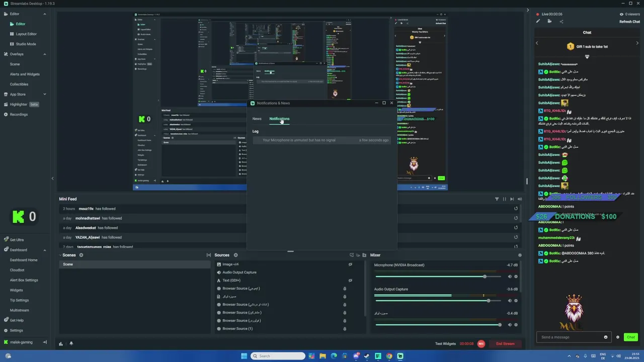Open Alerts and Widgets menu item
The height and width of the screenshot is (362, 644).
[25, 74]
